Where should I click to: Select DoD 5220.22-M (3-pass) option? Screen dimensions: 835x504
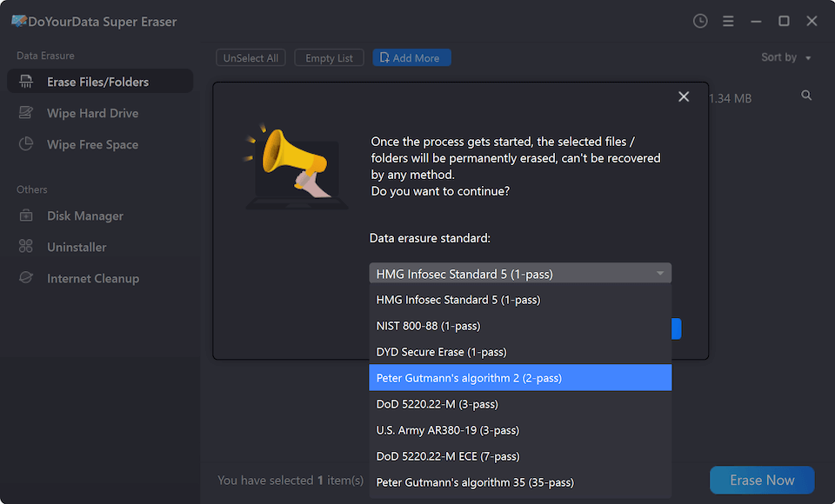[520, 404]
